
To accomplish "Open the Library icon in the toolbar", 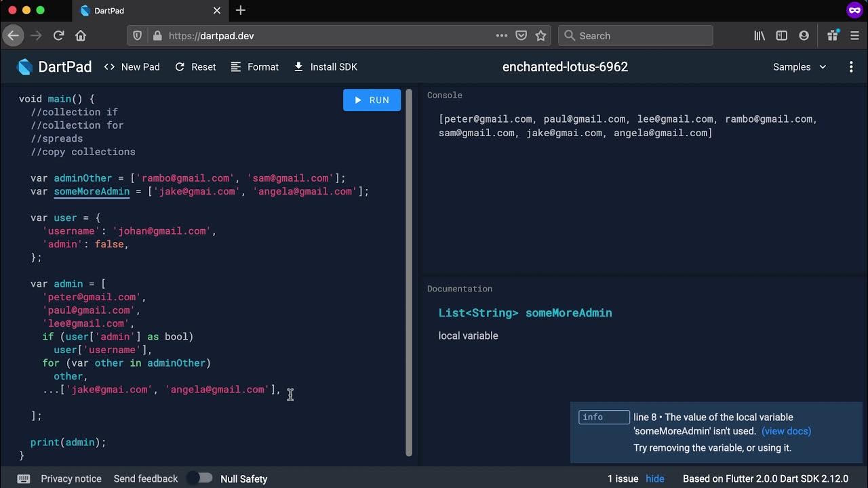I will 759,35.
